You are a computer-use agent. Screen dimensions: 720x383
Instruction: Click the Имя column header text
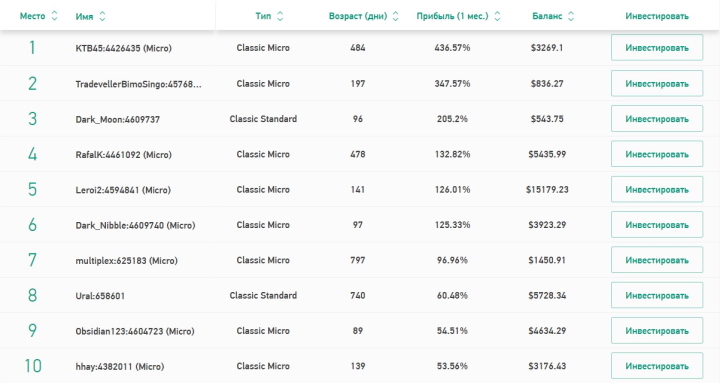coord(84,17)
